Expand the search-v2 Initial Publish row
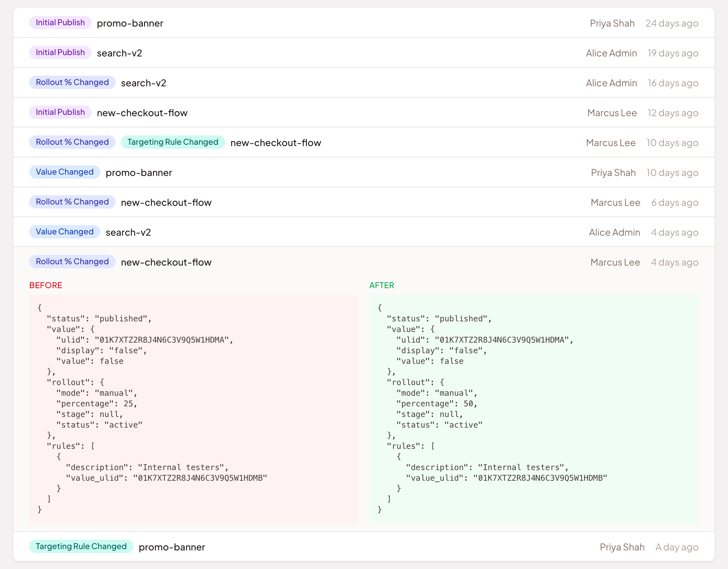Viewport: 728px width, 569px height. click(364, 53)
